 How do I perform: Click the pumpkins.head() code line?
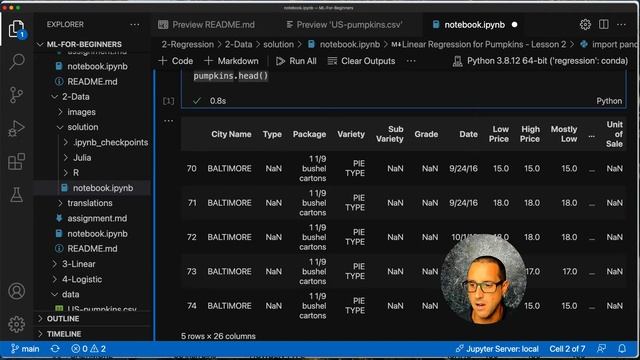pos(231,76)
